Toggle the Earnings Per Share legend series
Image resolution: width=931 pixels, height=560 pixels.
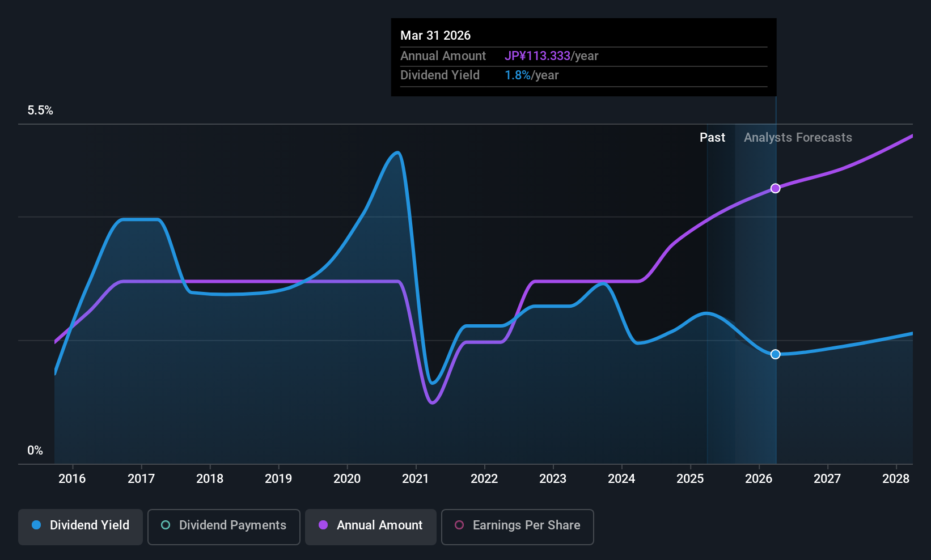(x=518, y=527)
